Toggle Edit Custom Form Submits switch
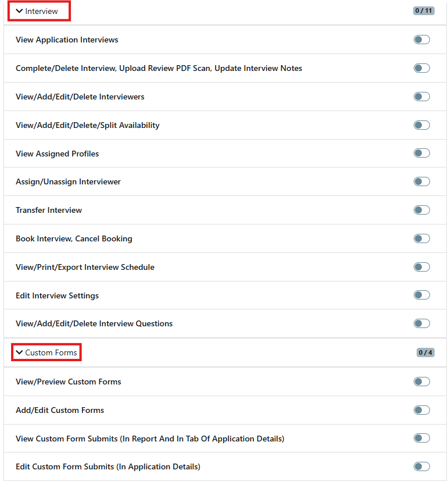The width and height of the screenshot is (448, 481). click(x=422, y=466)
